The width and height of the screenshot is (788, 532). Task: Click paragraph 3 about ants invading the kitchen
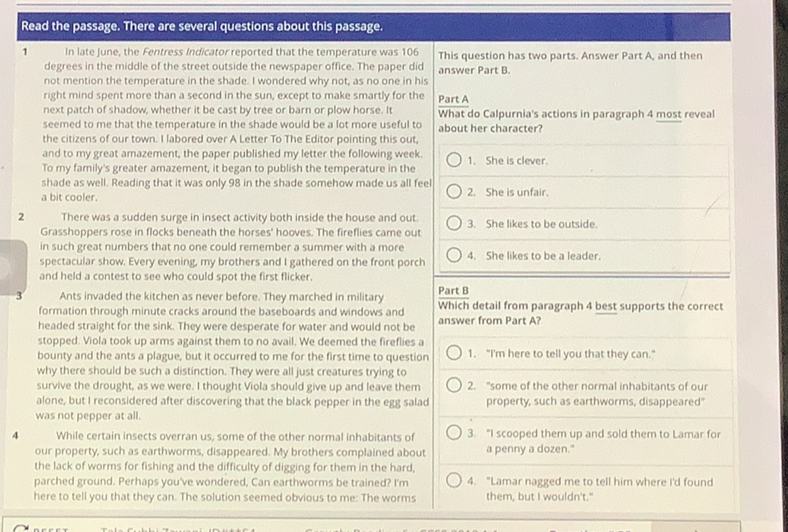(x=233, y=356)
